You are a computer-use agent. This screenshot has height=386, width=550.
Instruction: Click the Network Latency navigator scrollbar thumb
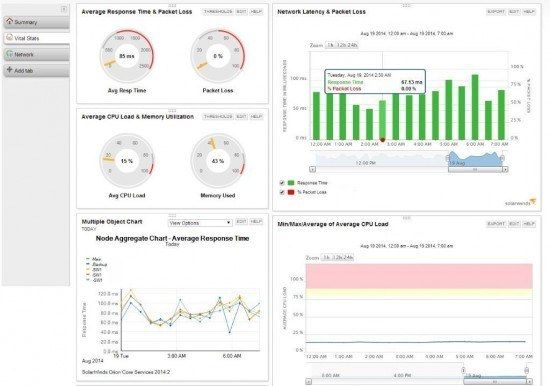click(475, 169)
